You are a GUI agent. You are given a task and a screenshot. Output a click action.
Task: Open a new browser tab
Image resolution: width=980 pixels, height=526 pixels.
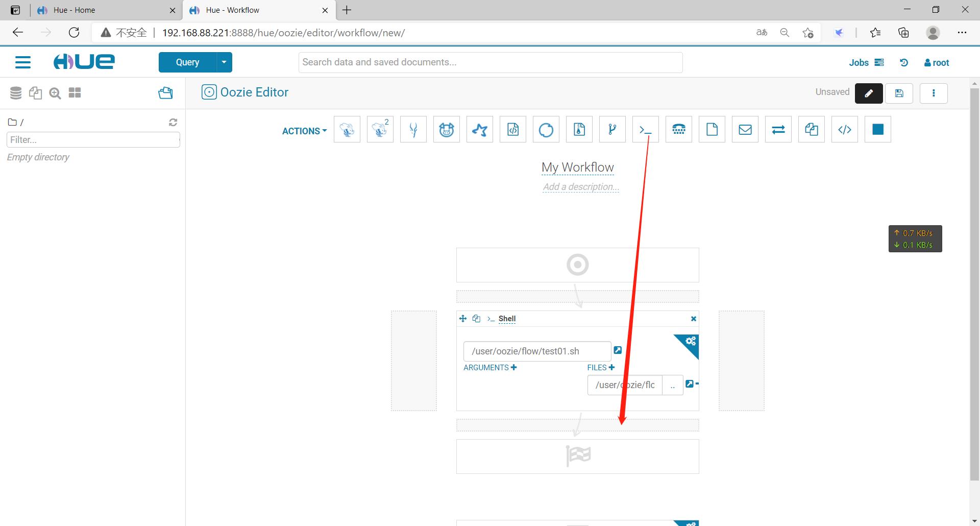tap(347, 10)
